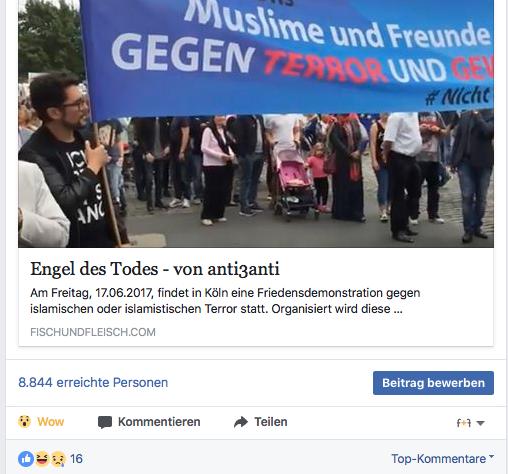Click the Wow reaction emoji icon

[x=24, y=422]
